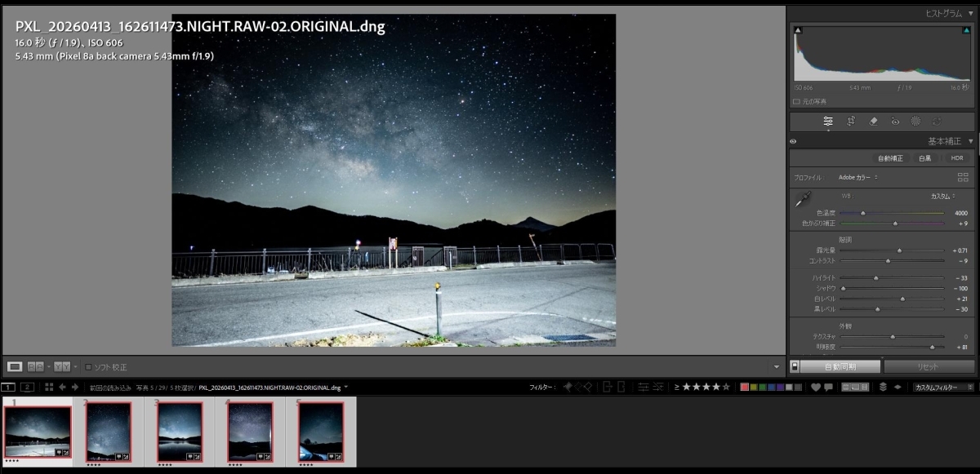Select the Healing eraser tool

[x=873, y=121]
